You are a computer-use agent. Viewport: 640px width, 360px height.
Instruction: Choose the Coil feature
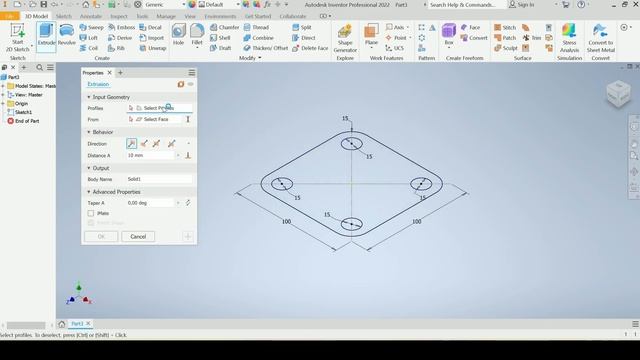click(x=89, y=48)
